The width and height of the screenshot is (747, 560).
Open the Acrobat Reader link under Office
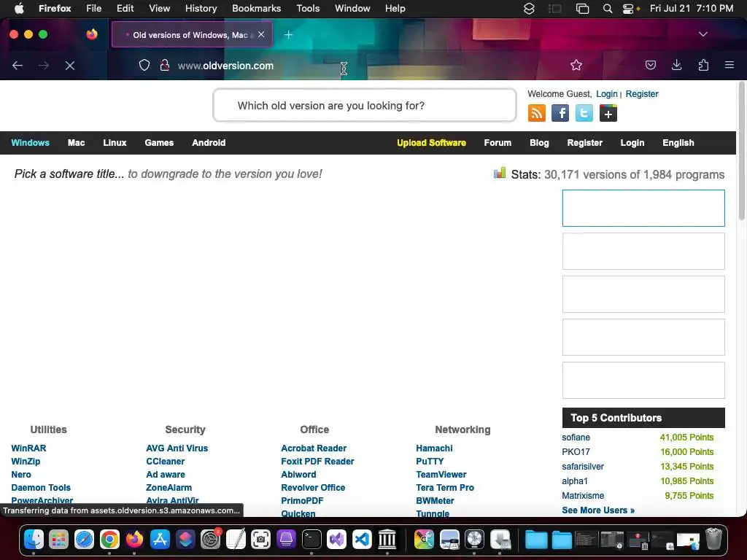pos(314,448)
